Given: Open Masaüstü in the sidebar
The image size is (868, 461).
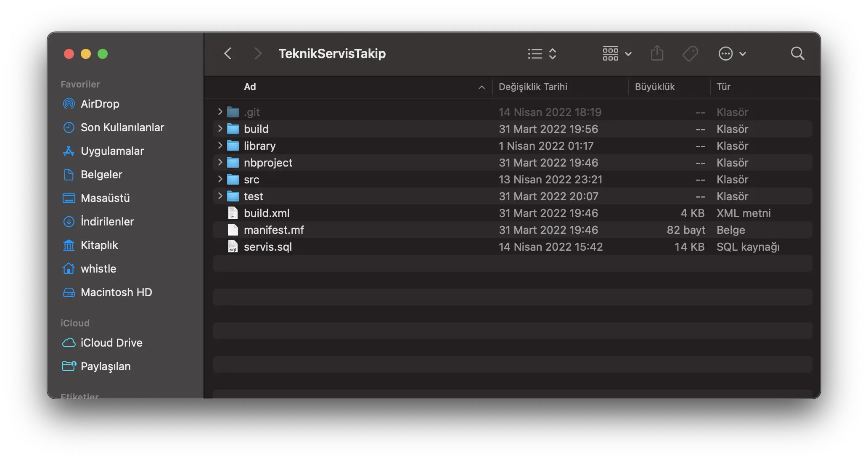Looking at the screenshot, I should coord(96,198).
